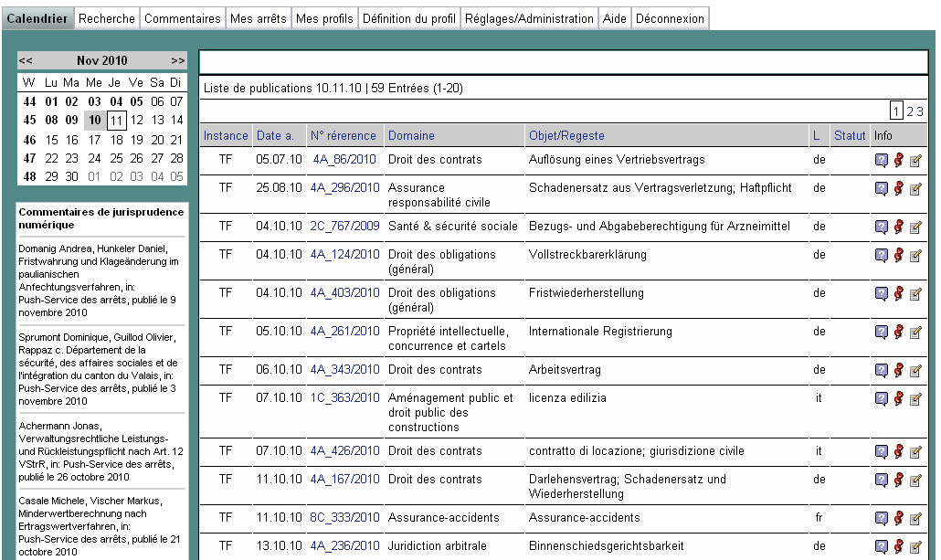This screenshot has height=560, width=941.
Task: Open the edit note icon for 4A_261/2010
Action: tap(915, 332)
